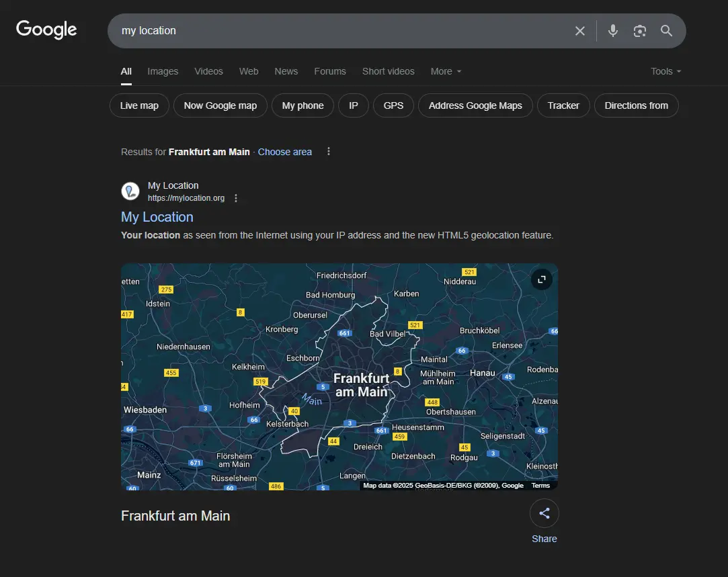Switch to the Videos tab
This screenshot has width=728, height=577.
point(208,71)
